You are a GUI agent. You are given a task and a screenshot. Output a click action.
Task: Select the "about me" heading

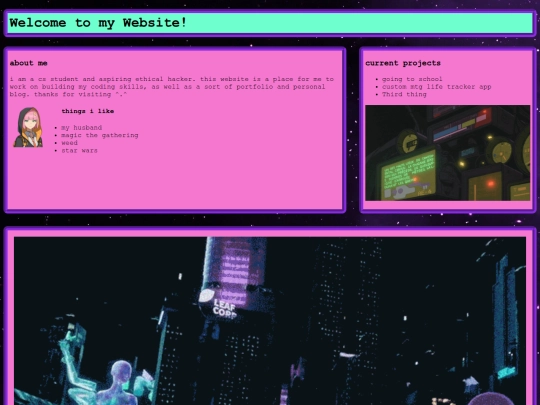pos(29,63)
